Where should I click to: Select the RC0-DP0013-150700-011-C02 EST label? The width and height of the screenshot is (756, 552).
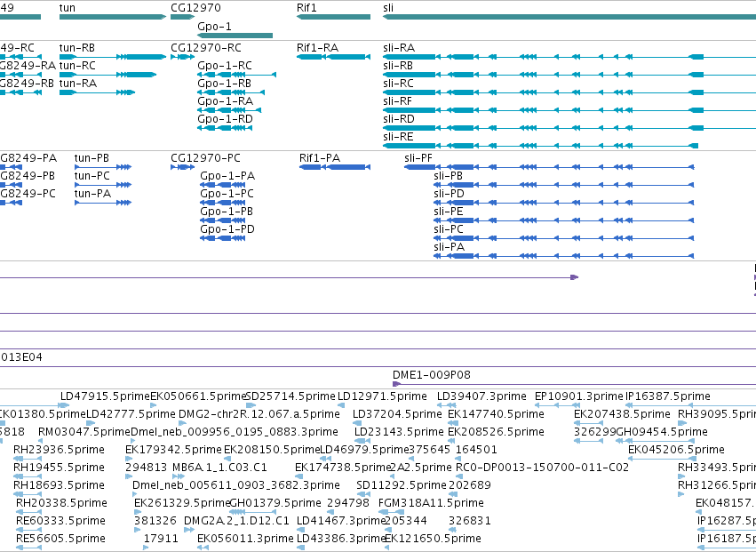(543, 468)
